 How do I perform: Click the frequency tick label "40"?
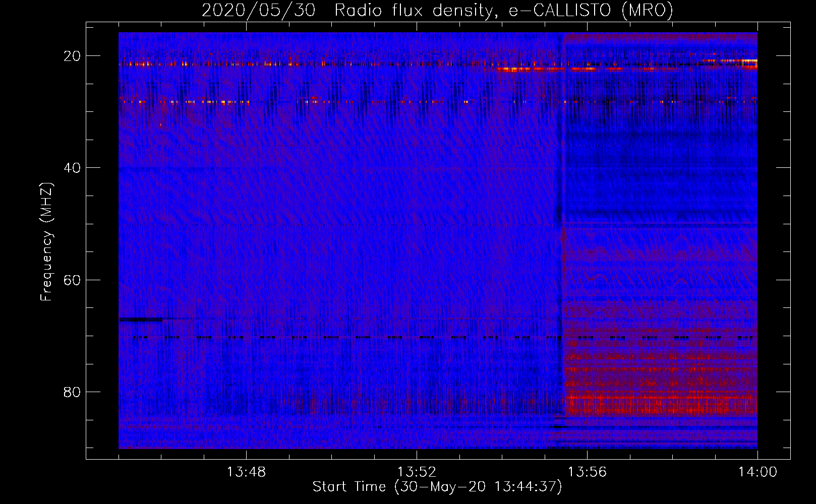72,168
